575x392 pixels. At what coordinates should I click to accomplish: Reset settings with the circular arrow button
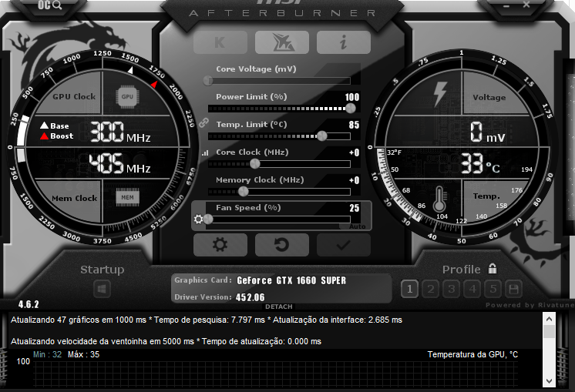click(x=282, y=245)
